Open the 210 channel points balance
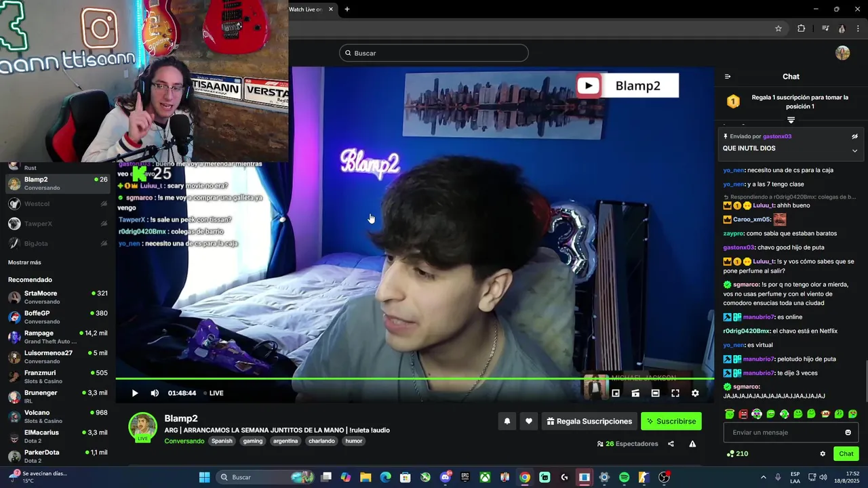 (x=737, y=453)
